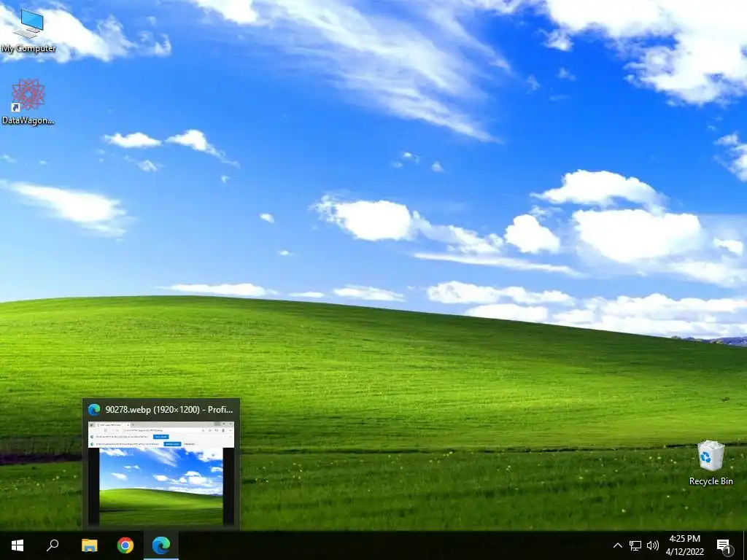Screen dimensions: 747x560
Task: Open volume speaker tray icon
Action: coord(653,545)
